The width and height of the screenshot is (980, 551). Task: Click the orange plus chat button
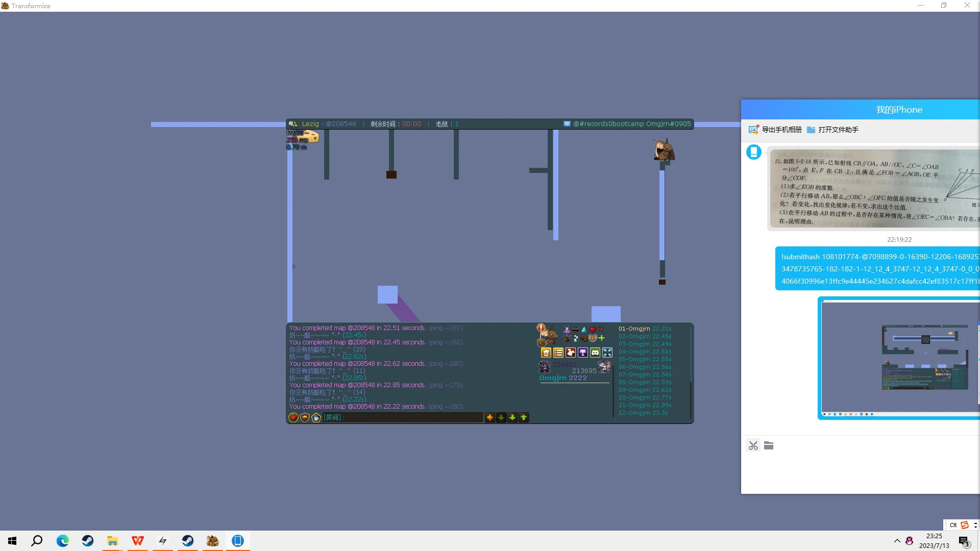point(490,418)
